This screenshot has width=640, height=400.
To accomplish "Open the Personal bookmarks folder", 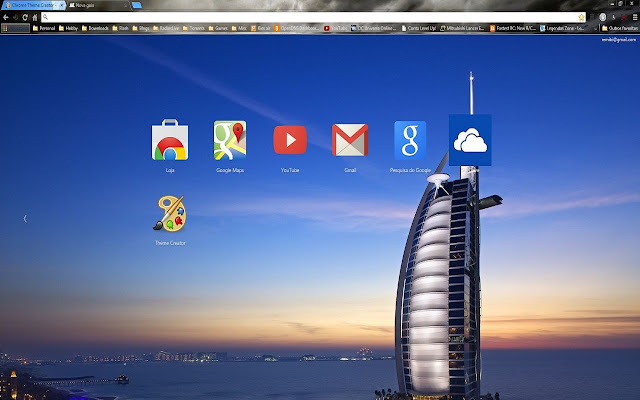I will tap(44, 28).
